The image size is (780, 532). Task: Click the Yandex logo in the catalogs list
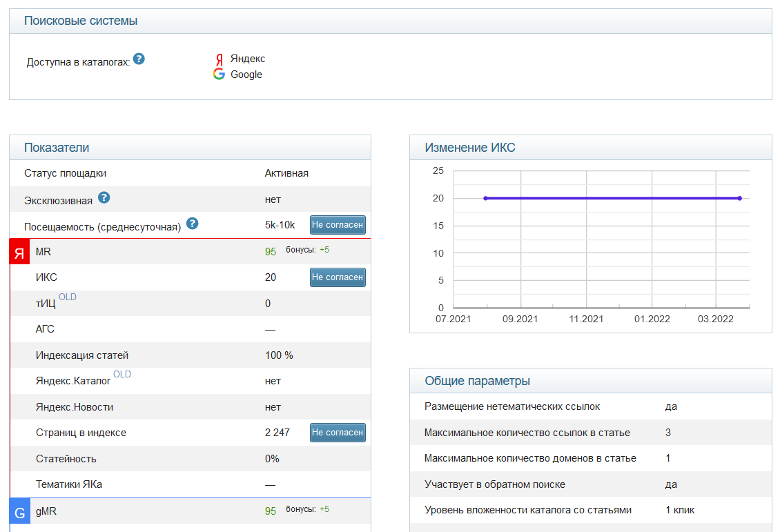pos(219,59)
